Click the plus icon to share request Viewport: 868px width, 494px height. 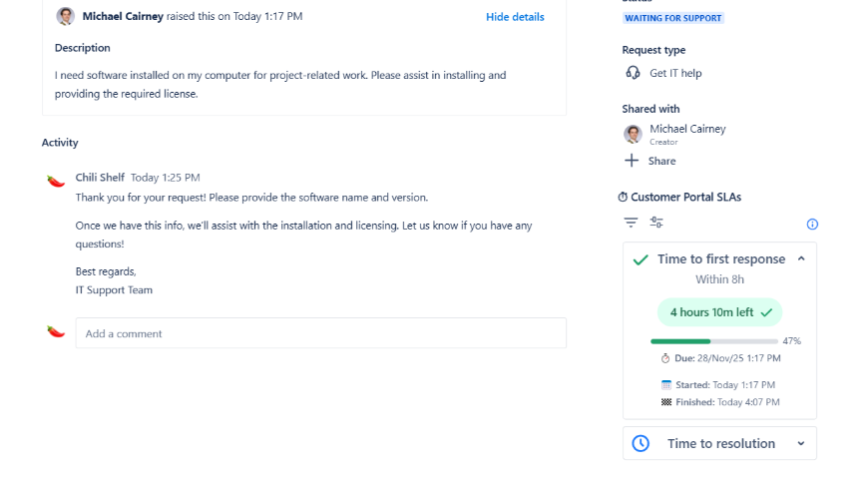[632, 161]
